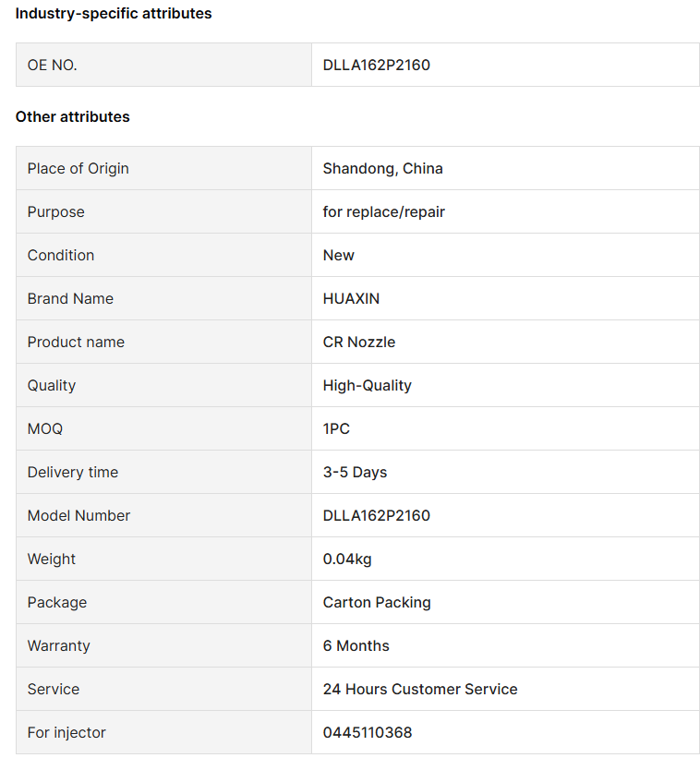Viewport: 700px width, 758px height.
Task: Select Model Number value DLLA162P2160
Action: click(376, 515)
